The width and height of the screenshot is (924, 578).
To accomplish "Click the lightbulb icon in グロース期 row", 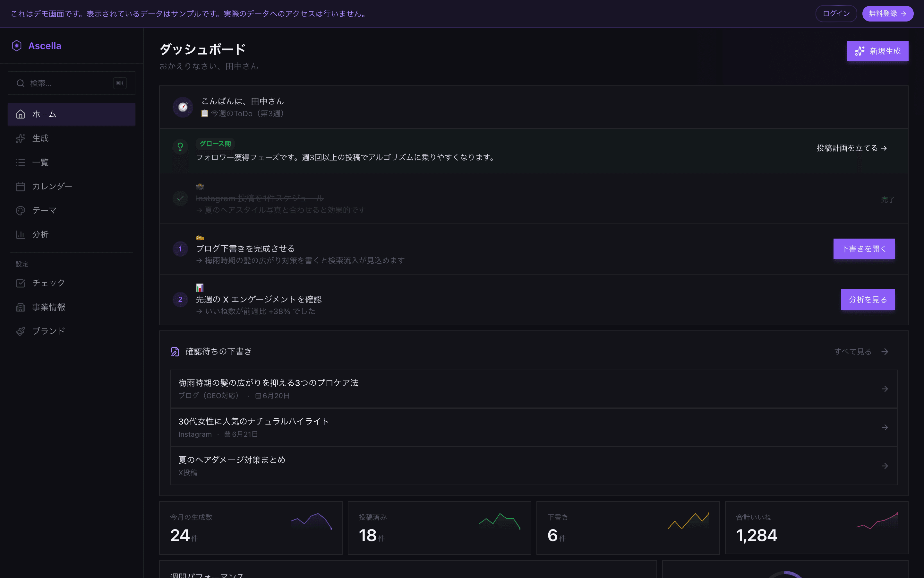I will [180, 146].
